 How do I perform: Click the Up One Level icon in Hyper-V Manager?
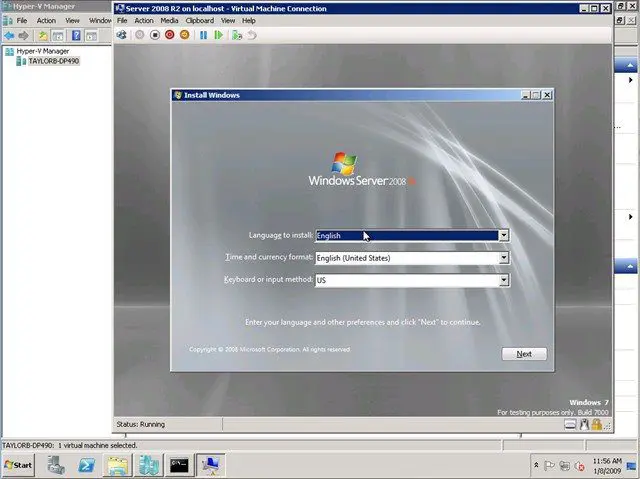[42, 36]
